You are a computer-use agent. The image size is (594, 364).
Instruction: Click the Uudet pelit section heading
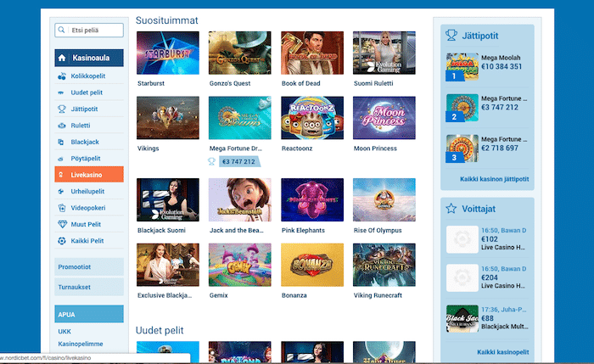pyautogui.click(x=160, y=330)
